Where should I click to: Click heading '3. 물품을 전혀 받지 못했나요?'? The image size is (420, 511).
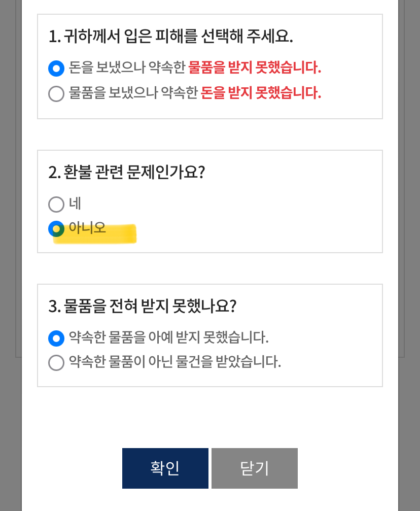pyautogui.click(x=143, y=306)
